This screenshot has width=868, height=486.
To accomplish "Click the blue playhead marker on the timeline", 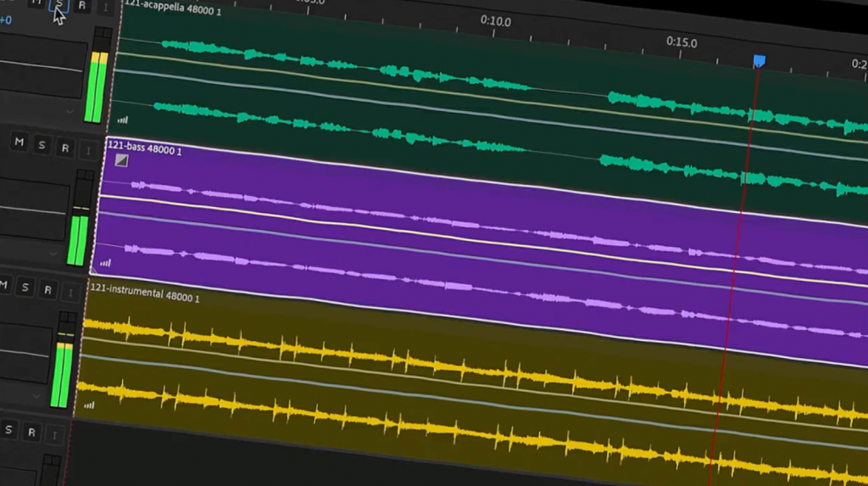I will (x=759, y=61).
